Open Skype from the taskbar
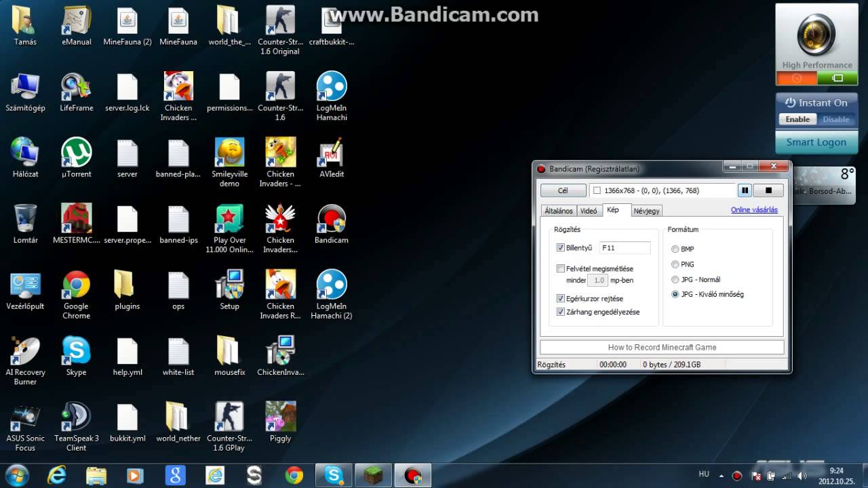Screen dimensions: 868x488 [334, 475]
